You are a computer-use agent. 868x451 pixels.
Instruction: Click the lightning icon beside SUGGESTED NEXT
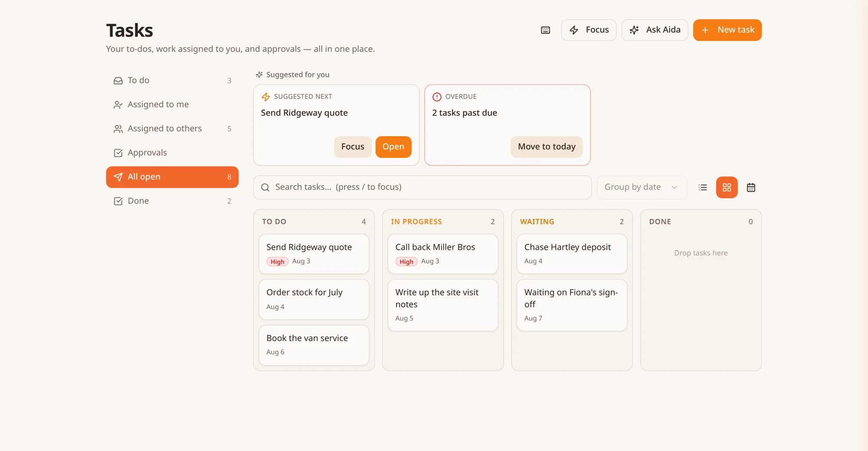point(266,97)
